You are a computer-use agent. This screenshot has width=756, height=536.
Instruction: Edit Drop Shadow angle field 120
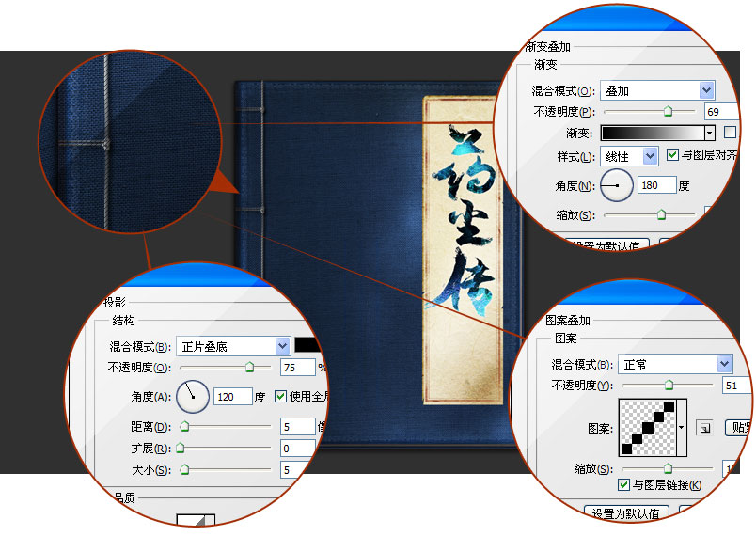[x=233, y=397]
